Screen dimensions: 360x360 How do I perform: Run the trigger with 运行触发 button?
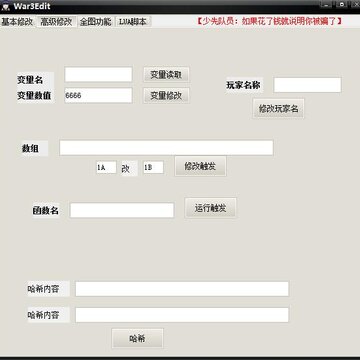[x=210, y=208]
